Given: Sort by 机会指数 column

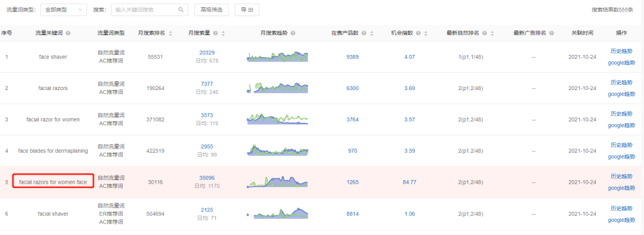Looking at the screenshot, I should pos(426,33).
